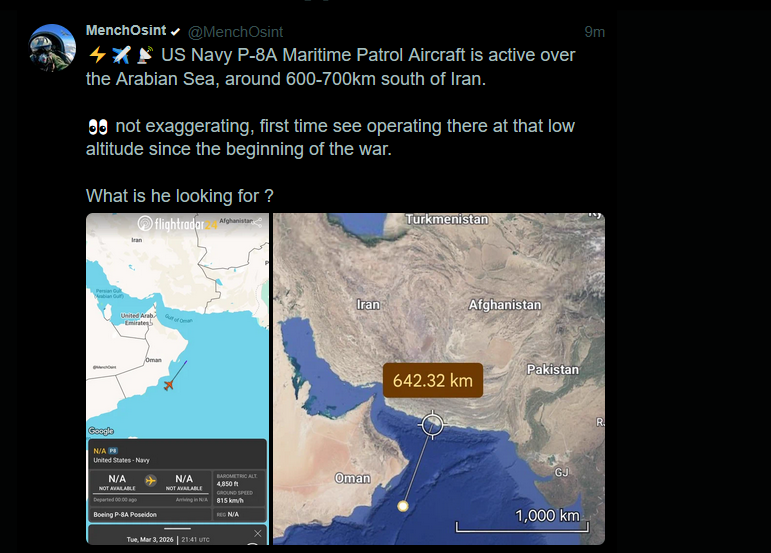
Task: Click the verified checkmark badge
Action: 174,32
